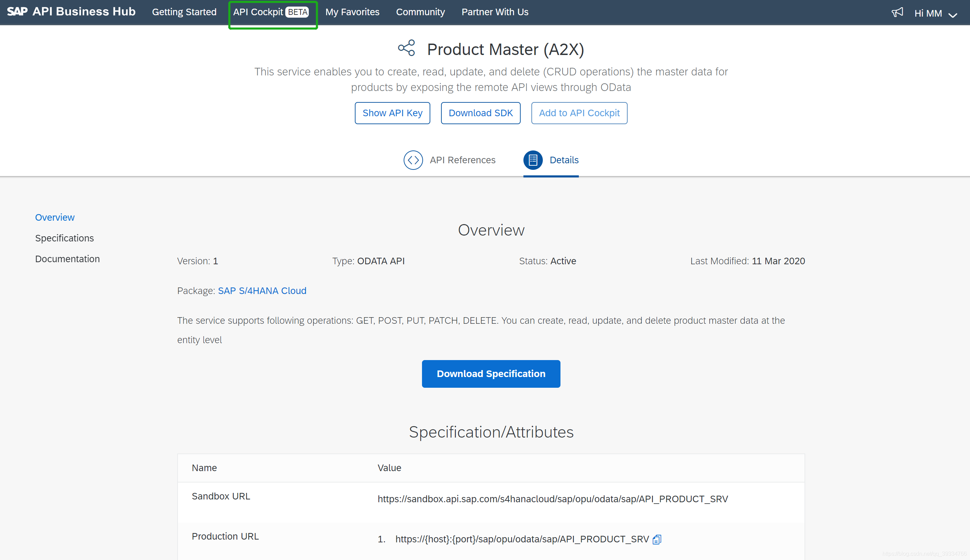This screenshot has height=560, width=970.
Task: Click the SAP API Business Hub logo
Action: coord(71,11)
